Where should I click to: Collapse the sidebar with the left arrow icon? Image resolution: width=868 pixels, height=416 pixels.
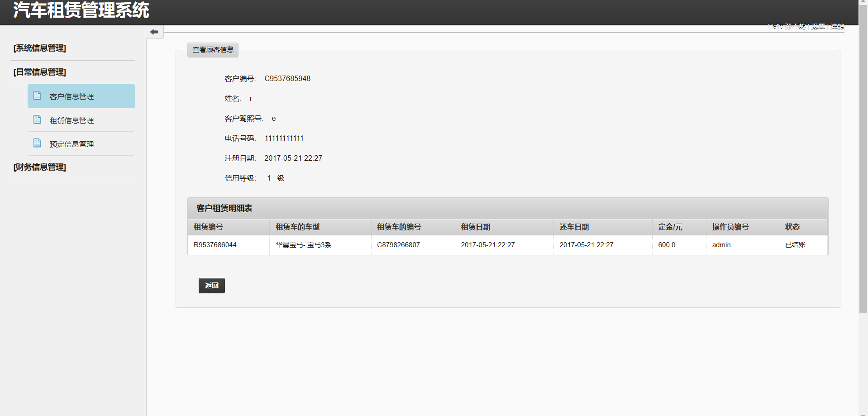pyautogui.click(x=154, y=32)
